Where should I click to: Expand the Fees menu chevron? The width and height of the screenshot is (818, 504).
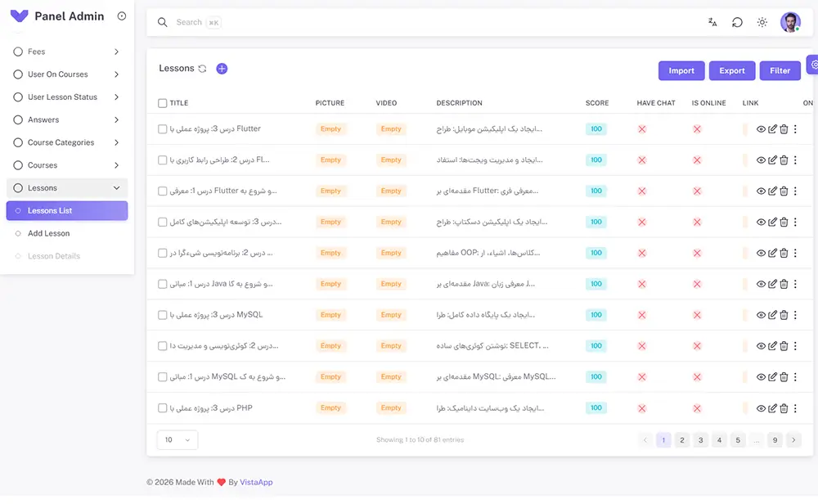[x=116, y=52]
